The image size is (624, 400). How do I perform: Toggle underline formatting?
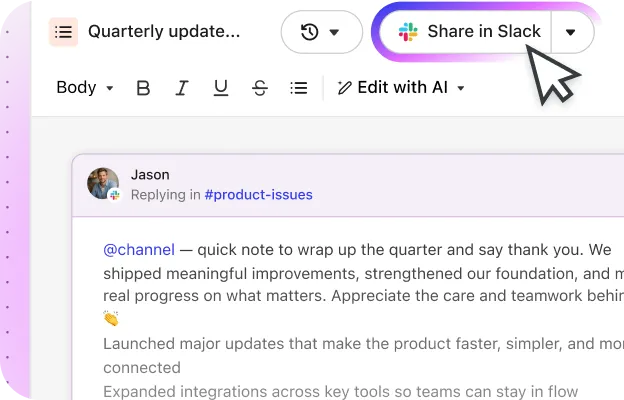221,88
